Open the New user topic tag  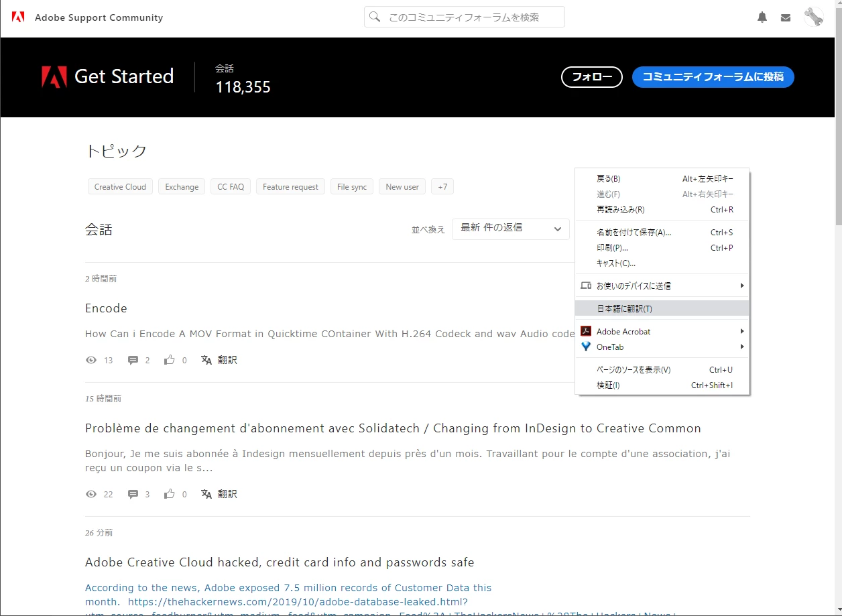402,187
